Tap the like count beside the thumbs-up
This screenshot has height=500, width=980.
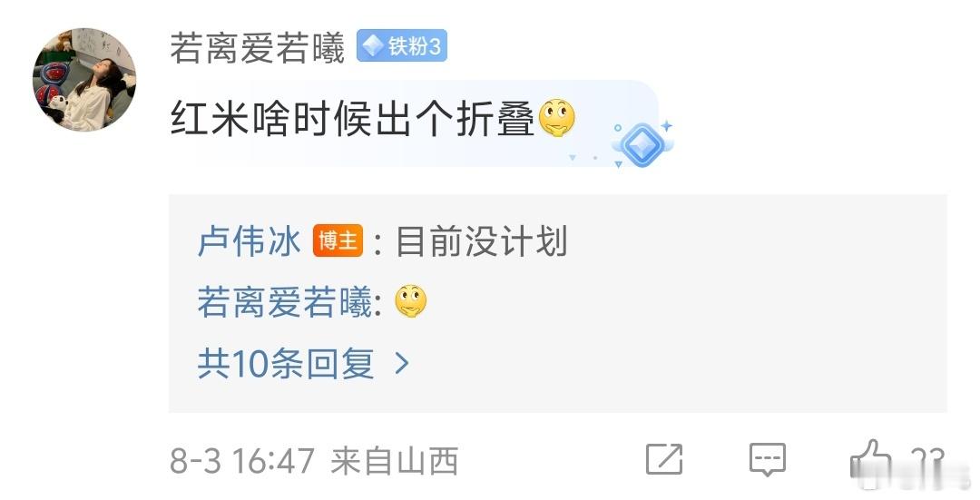927,461
